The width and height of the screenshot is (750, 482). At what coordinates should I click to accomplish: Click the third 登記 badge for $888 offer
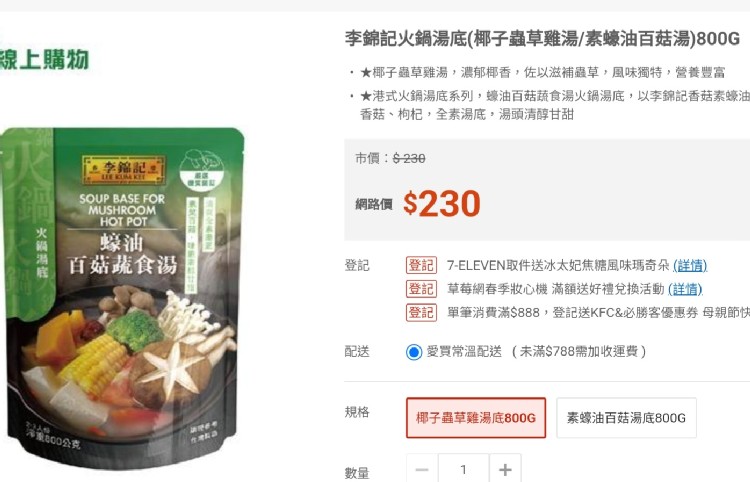pyautogui.click(x=421, y=312)
